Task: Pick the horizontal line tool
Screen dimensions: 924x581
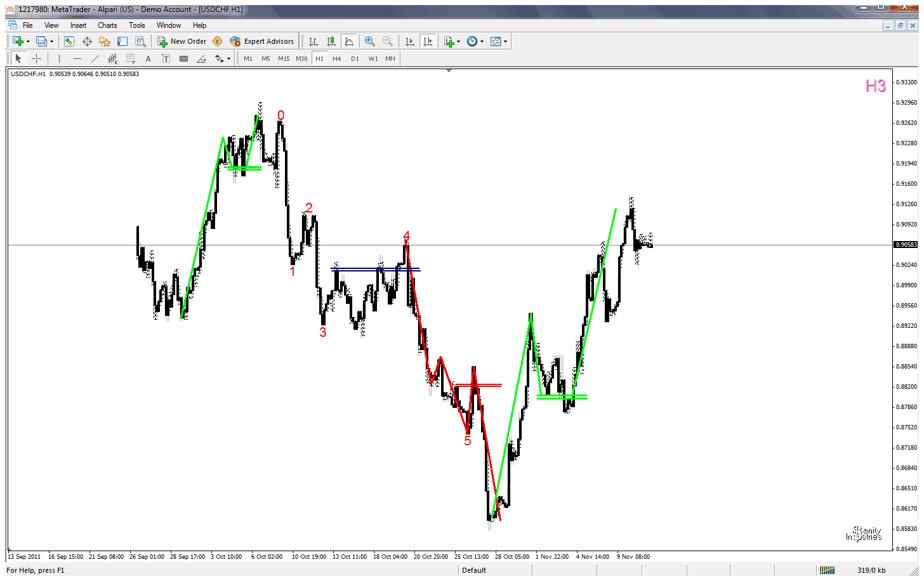Action: [x=77, y=58]
